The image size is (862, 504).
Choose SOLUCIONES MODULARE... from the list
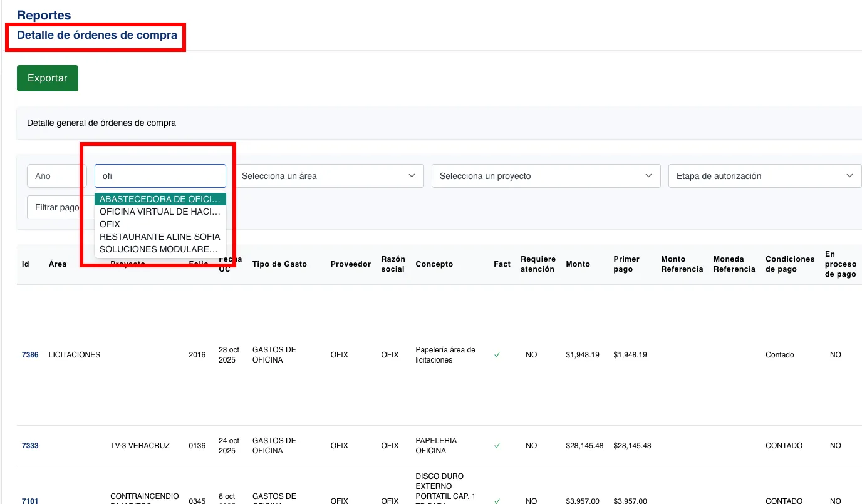coord(158,249)
